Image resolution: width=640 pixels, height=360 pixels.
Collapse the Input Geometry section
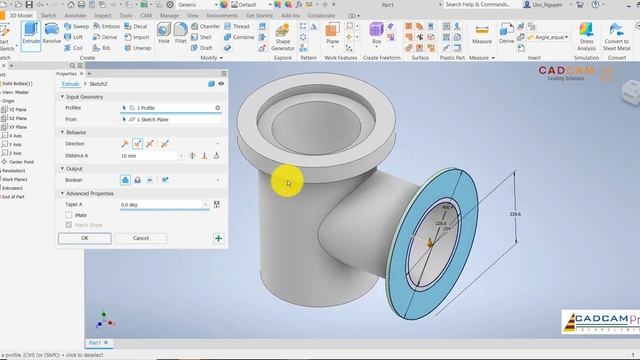tap(62, 97)
